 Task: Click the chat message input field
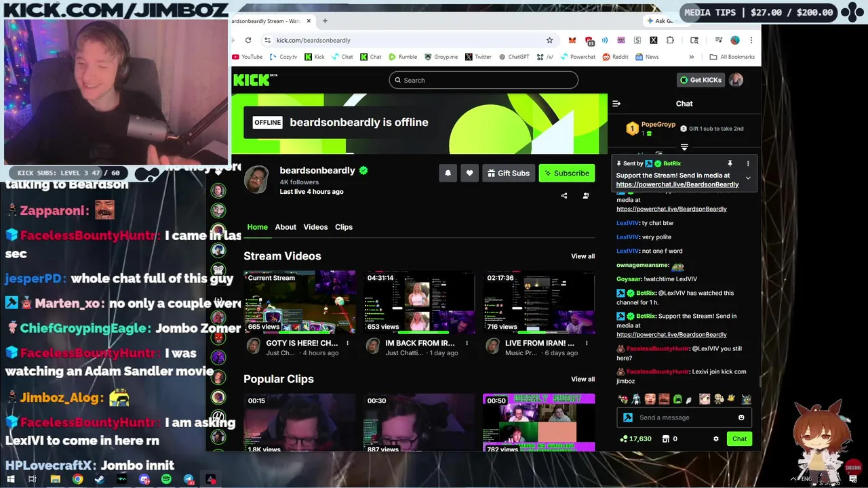(685, 418)
